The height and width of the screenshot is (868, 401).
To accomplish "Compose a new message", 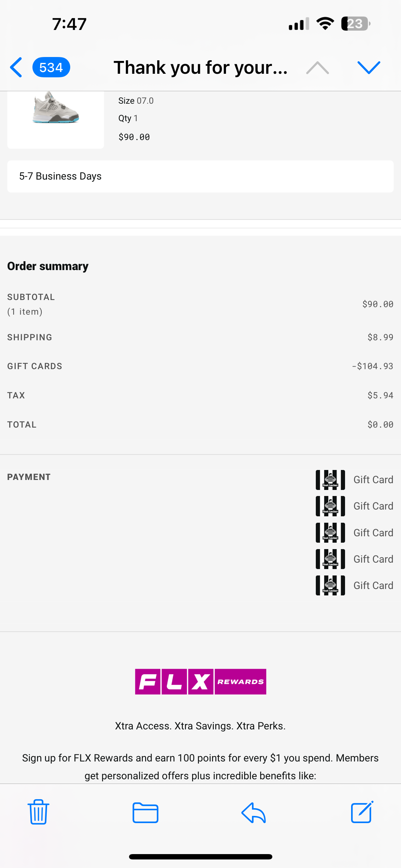I will [362, 812].
